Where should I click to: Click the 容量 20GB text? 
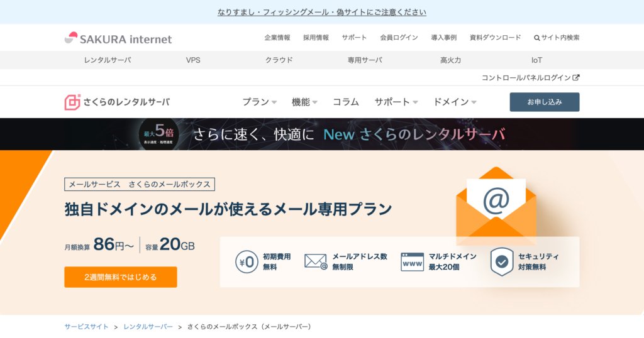click(170, 244)
